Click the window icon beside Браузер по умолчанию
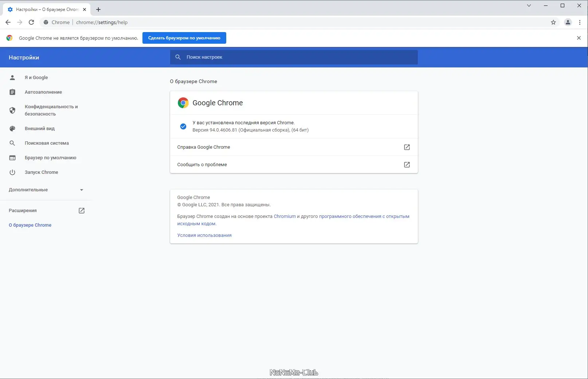Screen dimensions: 588x379 pyautogui.click(x=12, y=158)
